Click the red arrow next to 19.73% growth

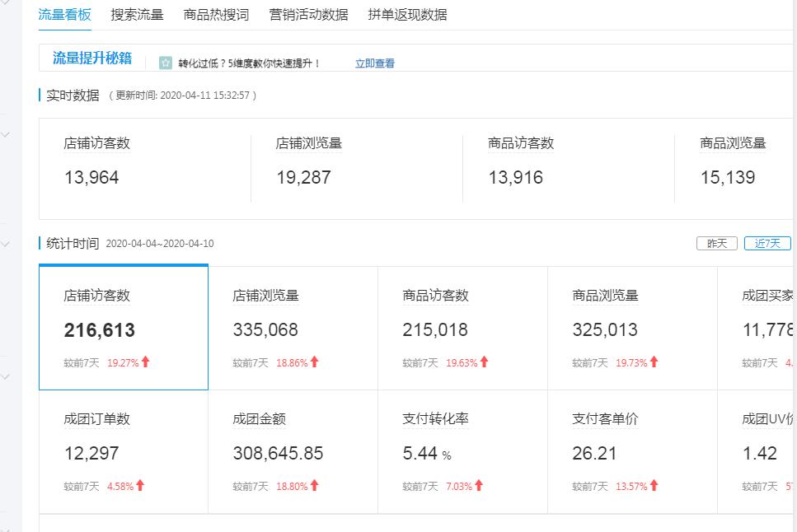pyautogui.click(x=654, y=361)
